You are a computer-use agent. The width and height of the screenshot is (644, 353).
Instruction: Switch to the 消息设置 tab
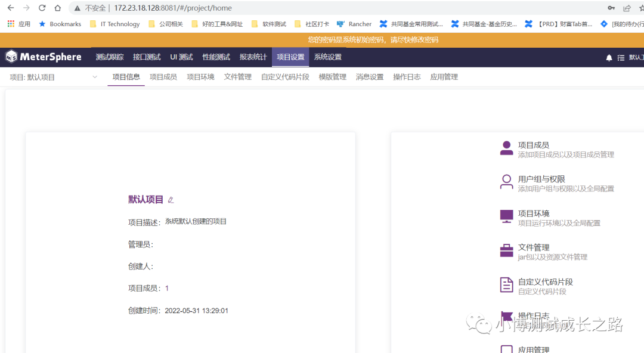click(x=370, y=77)
